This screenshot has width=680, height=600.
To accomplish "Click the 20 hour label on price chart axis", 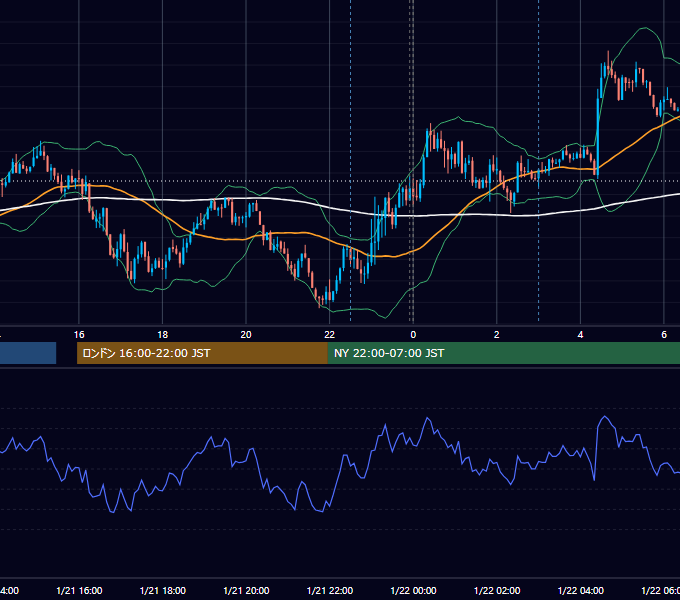I will [x=246, y=335].
